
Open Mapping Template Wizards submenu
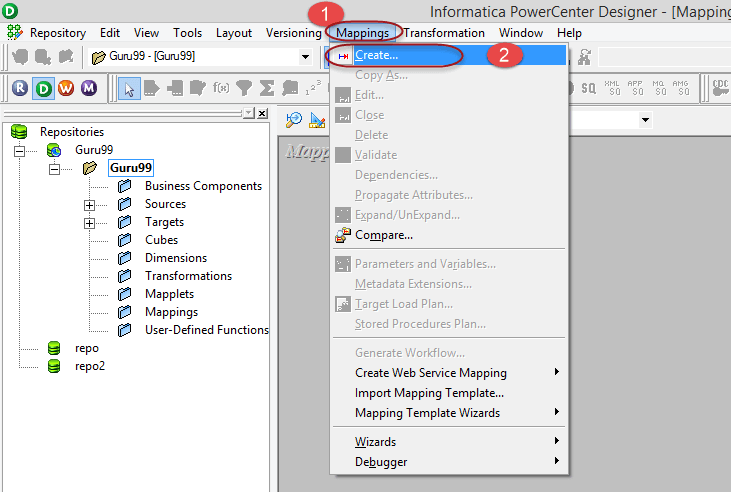tap(449, 413)
